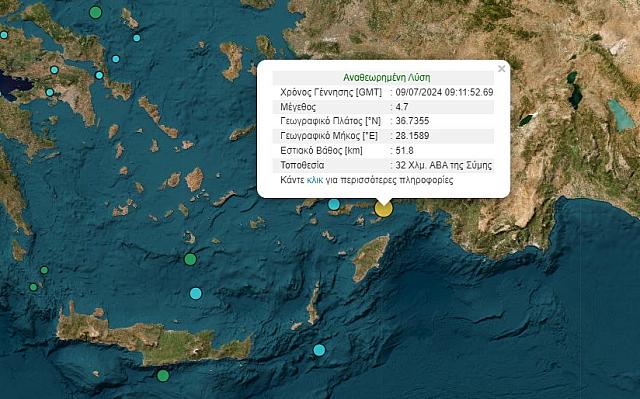The width and height of the screenshot is (640, 399).
Task: Close the earthquake info popup
Action: [502, 69]
